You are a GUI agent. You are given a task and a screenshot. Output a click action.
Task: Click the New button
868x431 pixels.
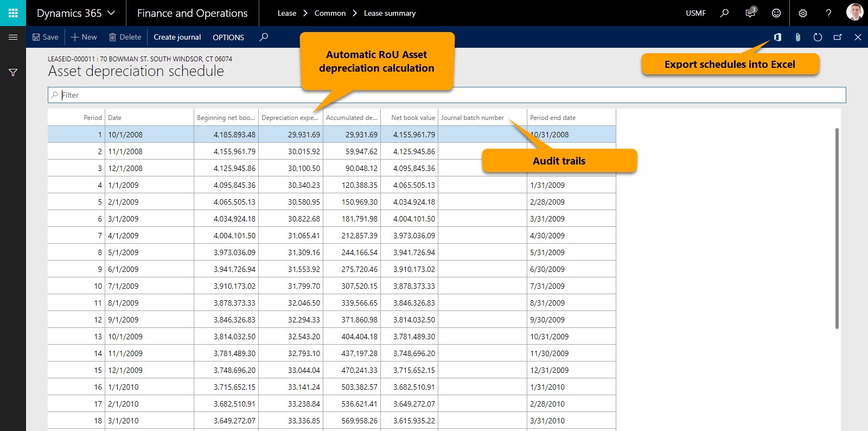pyautogui.click(x=84, y=37)
